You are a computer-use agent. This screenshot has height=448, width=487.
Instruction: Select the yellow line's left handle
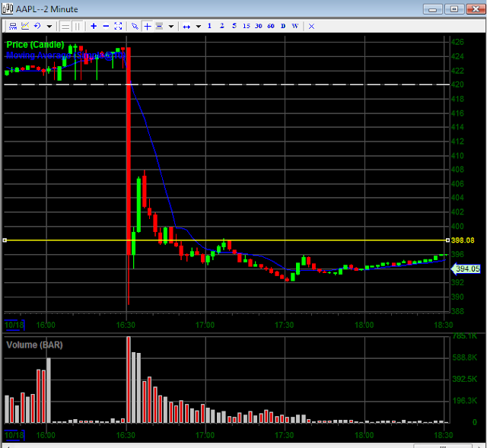pyautogui.click(x=5, y=240)
